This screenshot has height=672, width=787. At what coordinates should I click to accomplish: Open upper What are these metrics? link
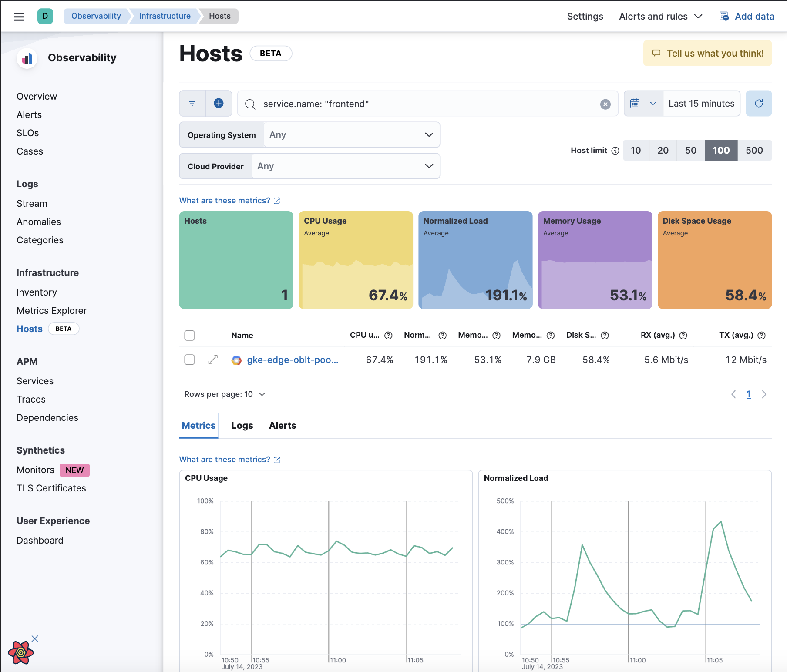(x=229, y=201)
